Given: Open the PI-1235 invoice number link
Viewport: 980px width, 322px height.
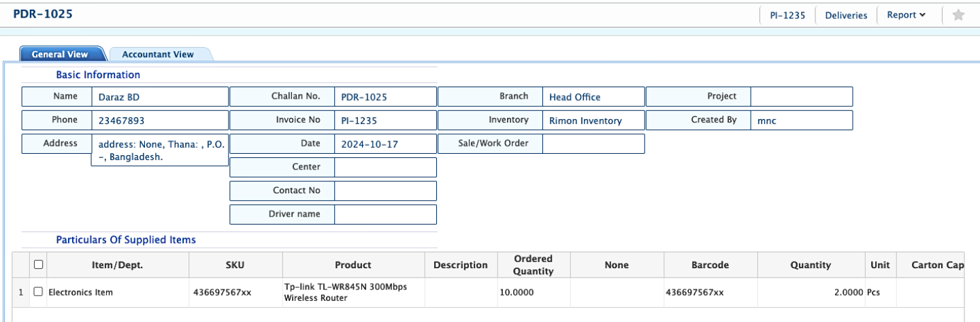Looking at the screenshot, I should click(359, 121).
